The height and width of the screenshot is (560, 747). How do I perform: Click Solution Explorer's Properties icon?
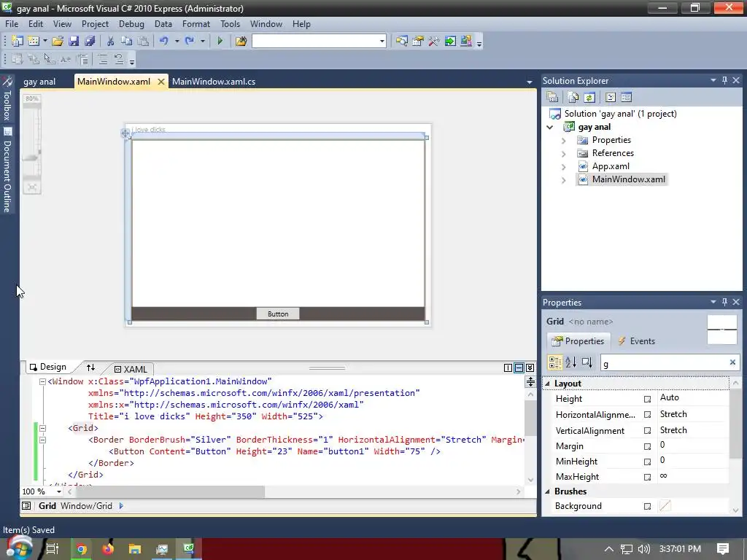click(553, 97)
